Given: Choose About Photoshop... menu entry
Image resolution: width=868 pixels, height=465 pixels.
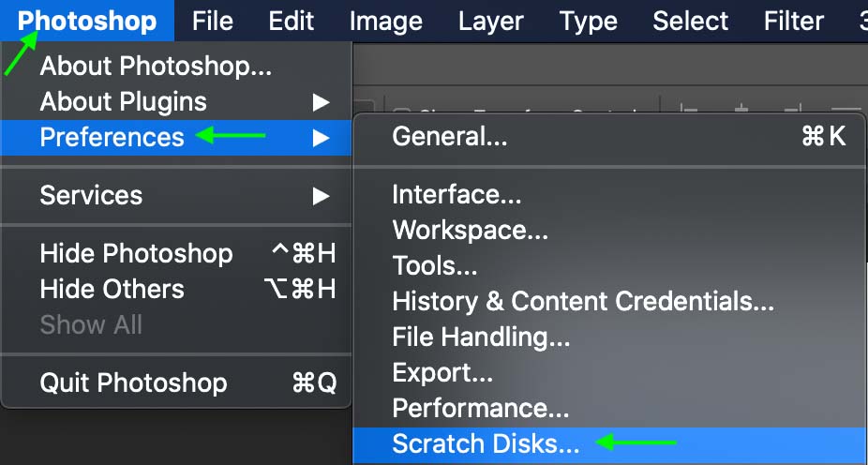Looking at the screenshot, I should click(175, 67).
